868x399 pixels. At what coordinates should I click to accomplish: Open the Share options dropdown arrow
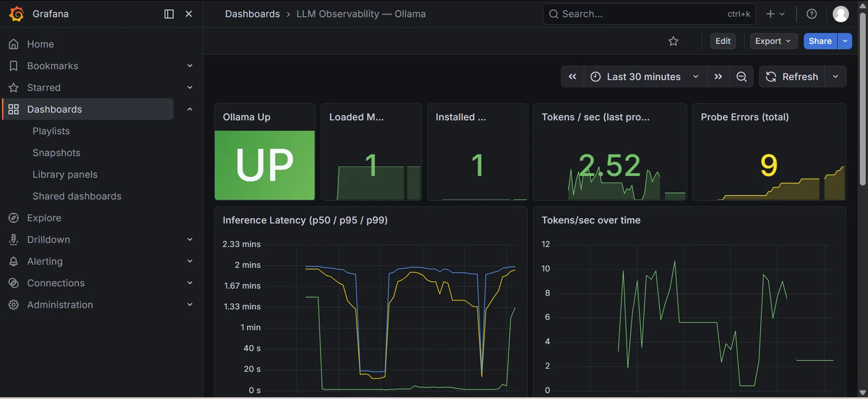coord(845,41)
